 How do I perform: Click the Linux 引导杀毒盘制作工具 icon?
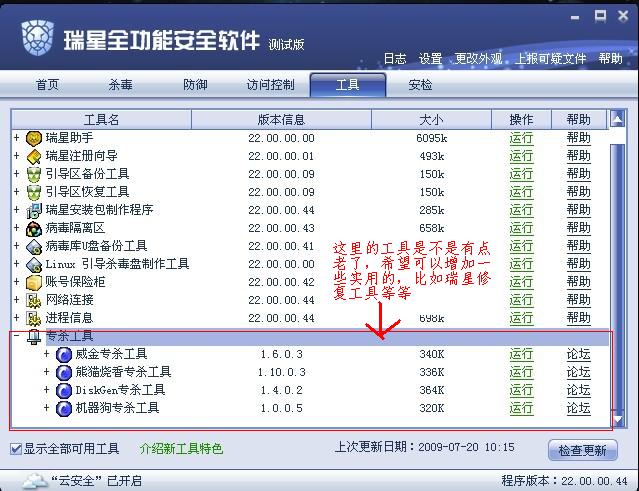[x=34, y=264]
